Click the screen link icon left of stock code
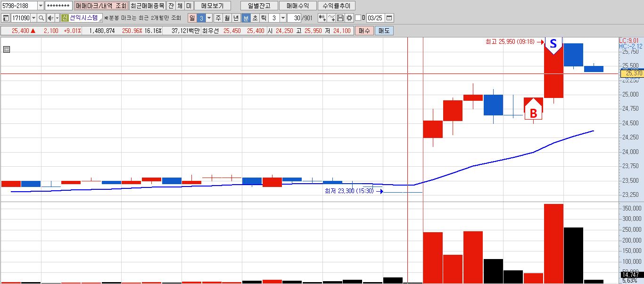Image resolution: width=644 pixels, height=284 pixels. click(x=6, y=18)
